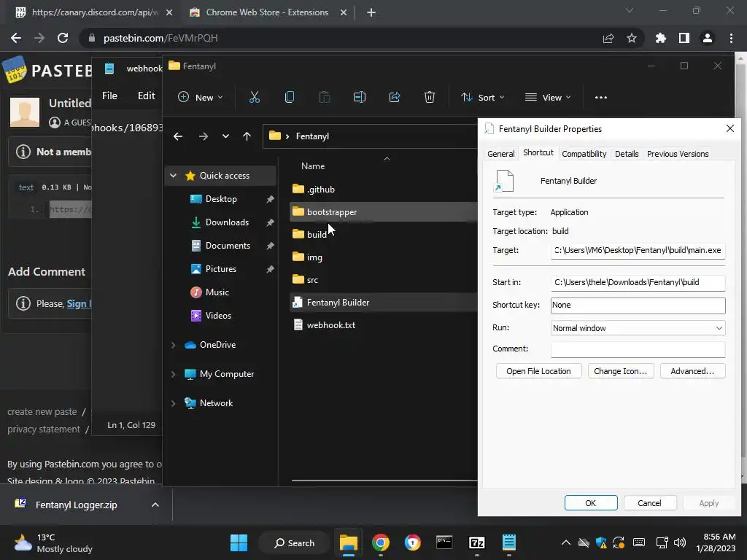747x560 pixels.
Task: Click the Paste icon in Explorer toolbar
Action: pos(325,97)
